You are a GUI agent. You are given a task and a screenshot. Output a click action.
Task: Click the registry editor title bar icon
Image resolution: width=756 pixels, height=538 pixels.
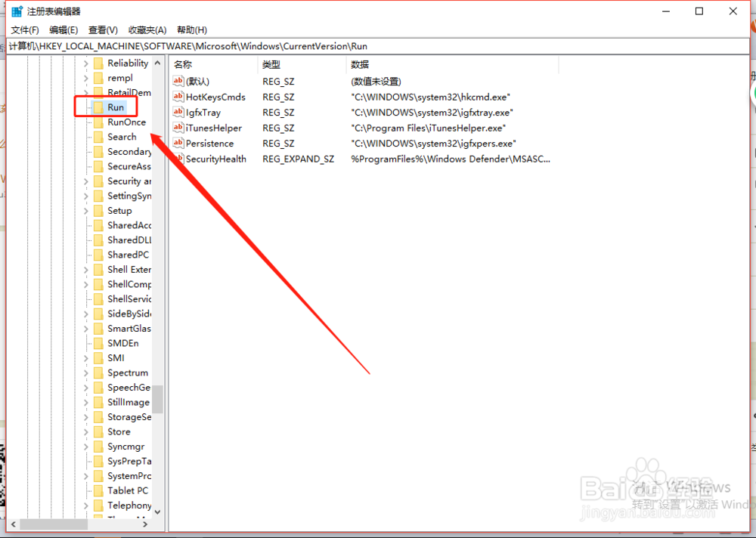pos(17,11)
